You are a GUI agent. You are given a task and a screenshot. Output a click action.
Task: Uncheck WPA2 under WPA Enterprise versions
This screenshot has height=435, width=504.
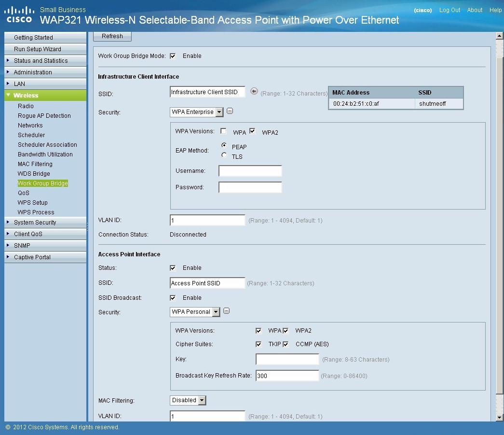pos(252,131)
